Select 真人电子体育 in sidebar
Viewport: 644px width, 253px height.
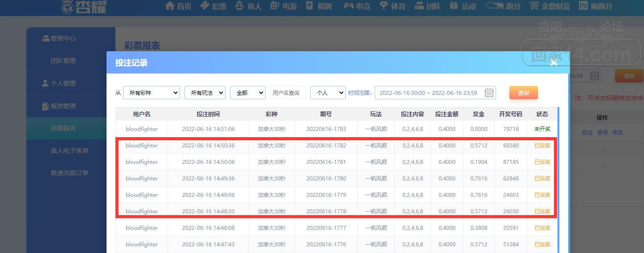pos(70,151)
